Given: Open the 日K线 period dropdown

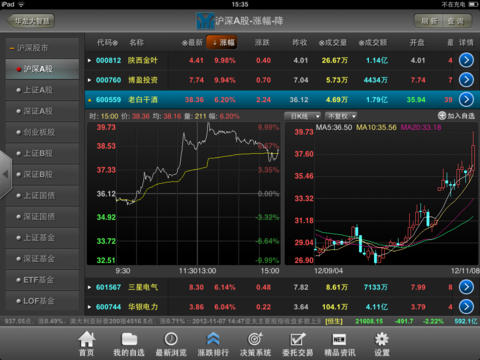Looking at the screenshot, I should (x=303, y=116).
